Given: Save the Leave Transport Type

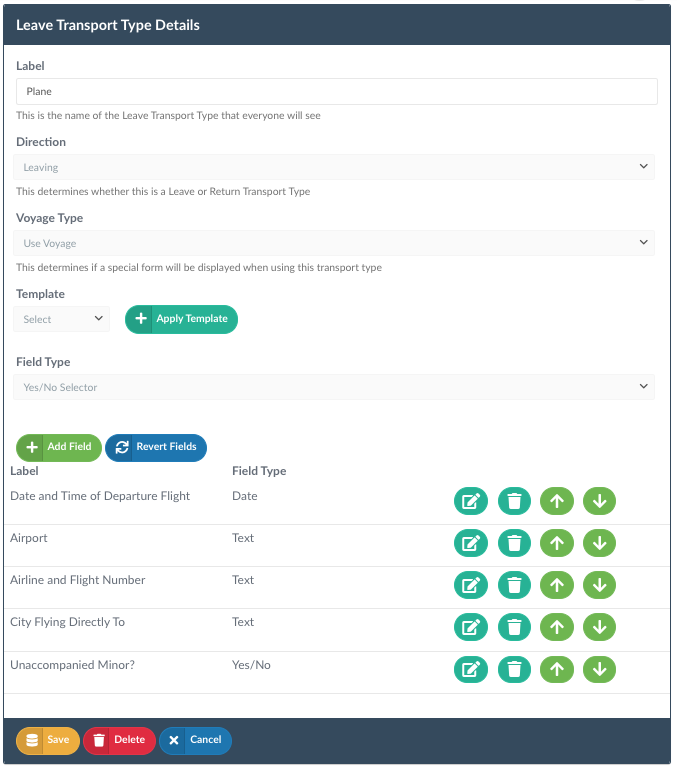Looking at the screenshot, I should click(48, 741).
